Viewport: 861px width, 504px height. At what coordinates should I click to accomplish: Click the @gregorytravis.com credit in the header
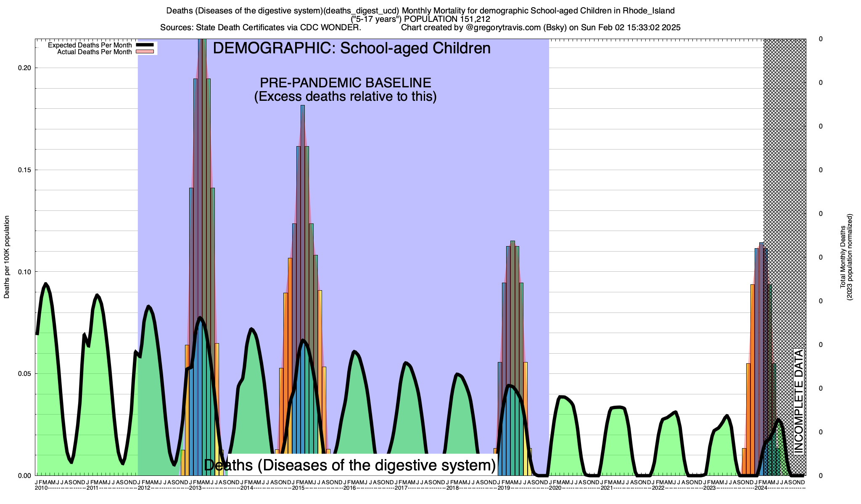pyautogui.click(x=504, y=28)
